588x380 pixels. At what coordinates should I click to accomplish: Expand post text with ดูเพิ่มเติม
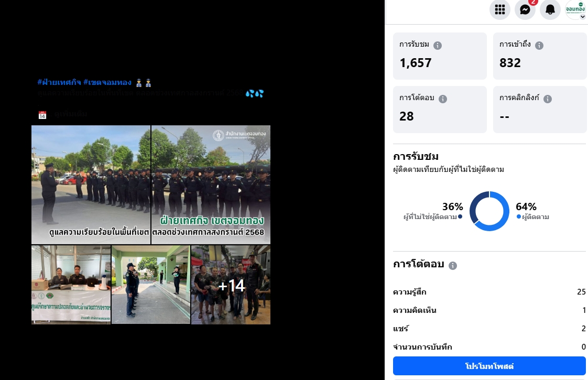point(71,114)
